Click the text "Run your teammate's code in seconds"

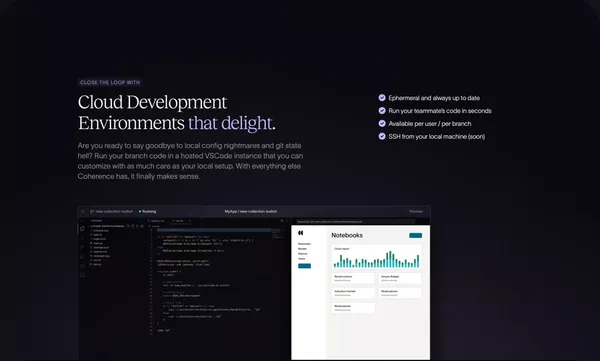[440, 111]
